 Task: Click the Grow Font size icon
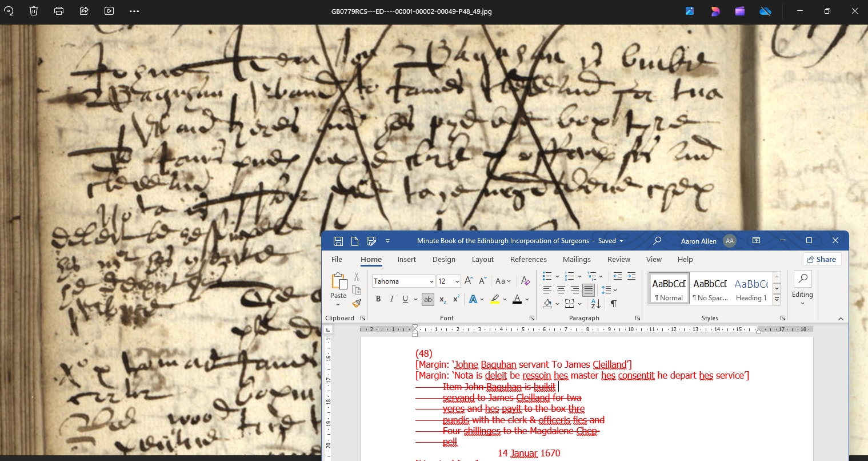469,281
